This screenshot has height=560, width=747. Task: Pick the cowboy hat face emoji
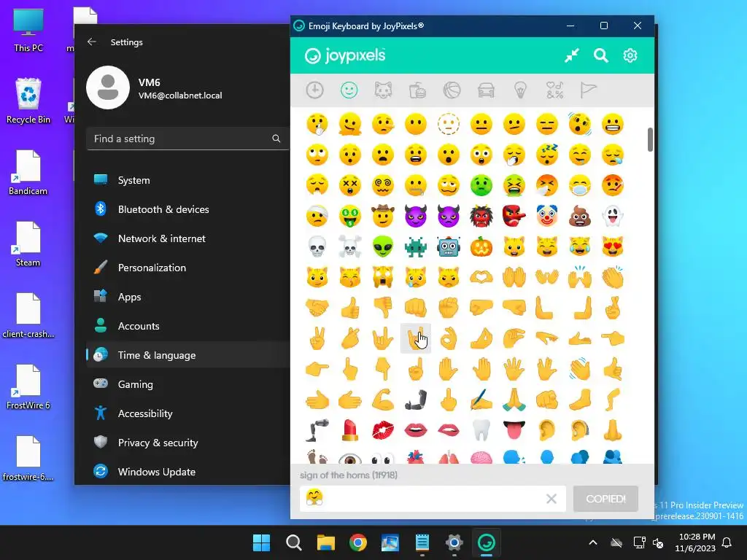pyautogui.click(x=383, y=216)
